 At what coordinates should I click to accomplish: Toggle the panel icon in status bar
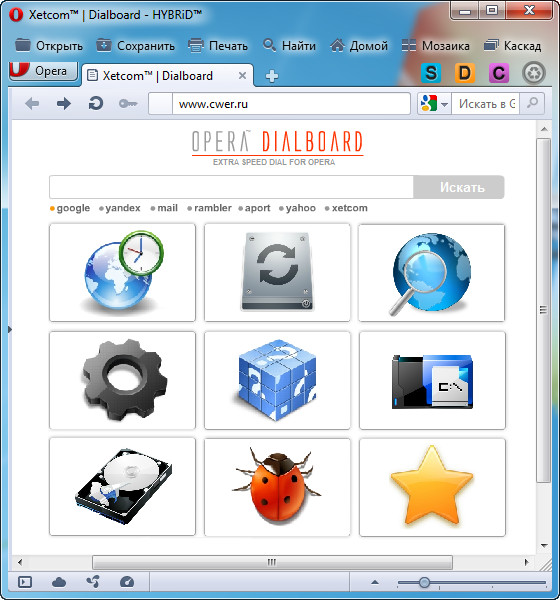[x=25, y=582]
